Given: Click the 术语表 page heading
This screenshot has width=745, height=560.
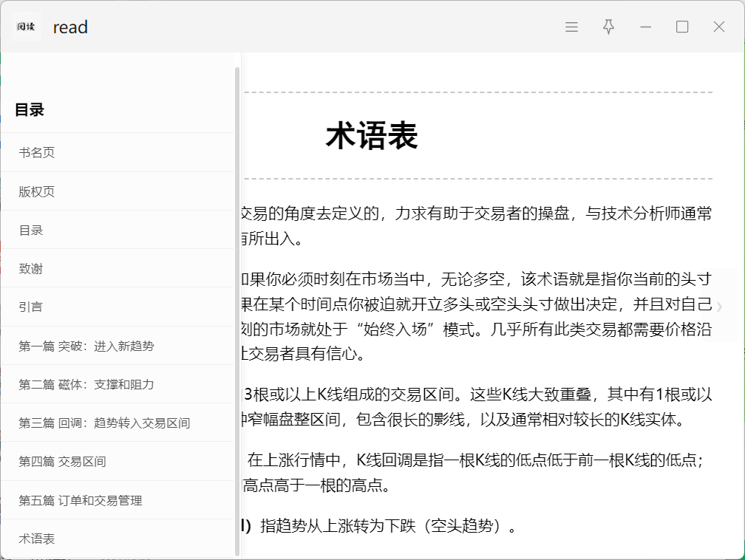Looking at the screenshot, I should 372,137.
